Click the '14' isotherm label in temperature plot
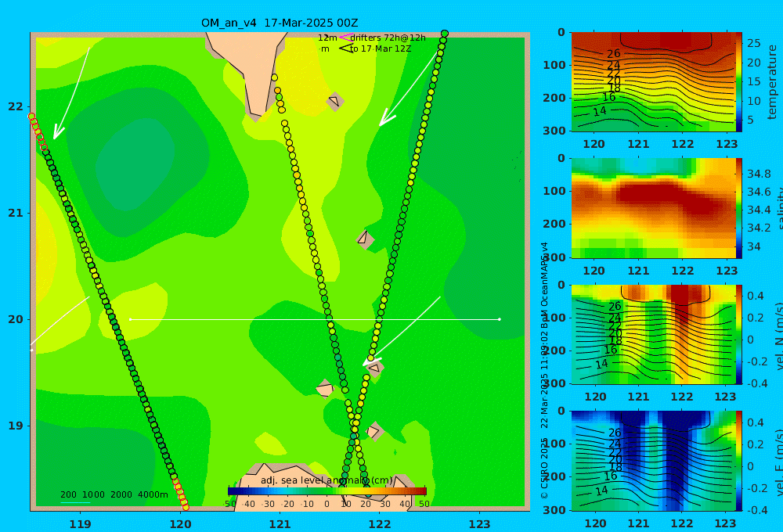Image resolution: width=783 pixels, height=532 pixels. (600, 111)
